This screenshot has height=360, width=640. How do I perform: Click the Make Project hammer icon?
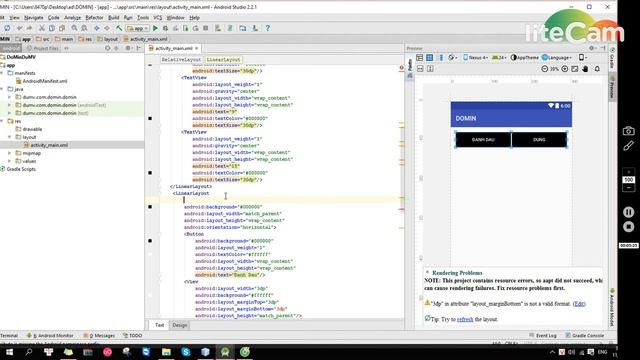pyautogui.click(x=119, y=28)
